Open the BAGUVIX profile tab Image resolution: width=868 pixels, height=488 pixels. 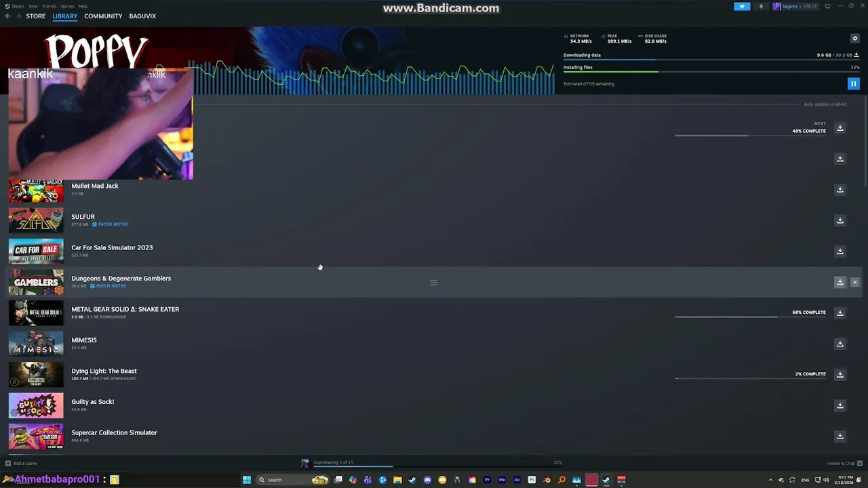pos(142,16)
